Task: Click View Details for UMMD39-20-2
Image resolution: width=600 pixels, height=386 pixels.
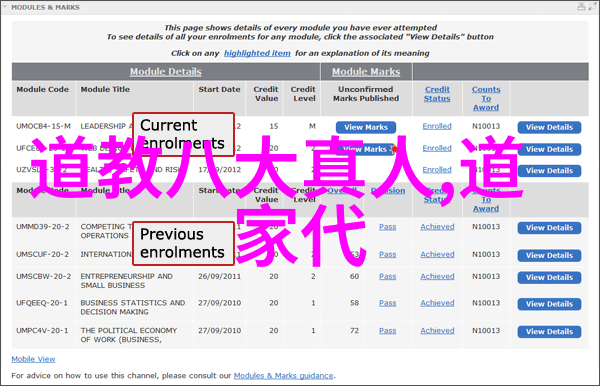Action: click(x=549, y=228)
